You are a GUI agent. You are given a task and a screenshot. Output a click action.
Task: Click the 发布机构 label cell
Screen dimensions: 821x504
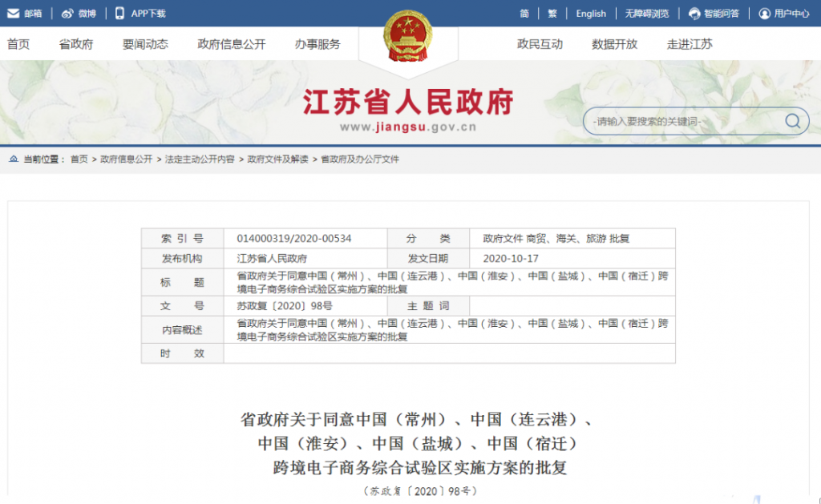click(182, 259)
